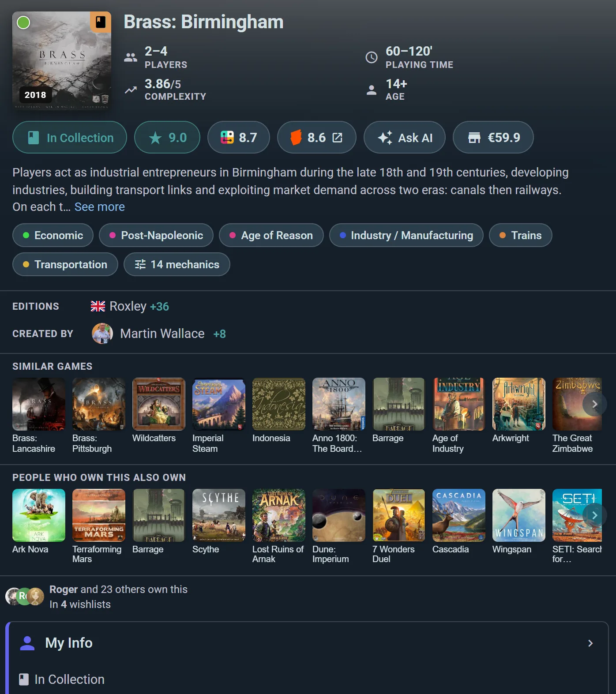Click the sparkle icon on Ask AI
Screen dimensions: 616x694
(385, 138)
